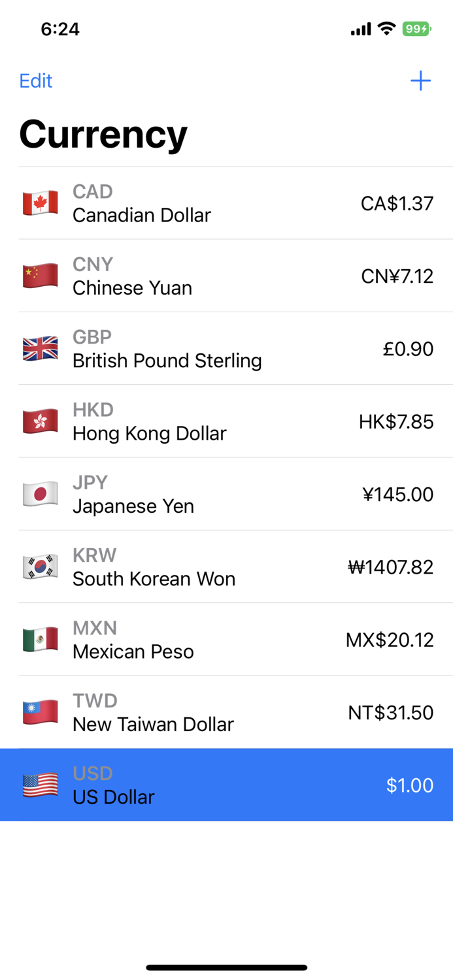
Task: Tap the Wi-Fi indicator in status bar
Action: tap(386, 29)
